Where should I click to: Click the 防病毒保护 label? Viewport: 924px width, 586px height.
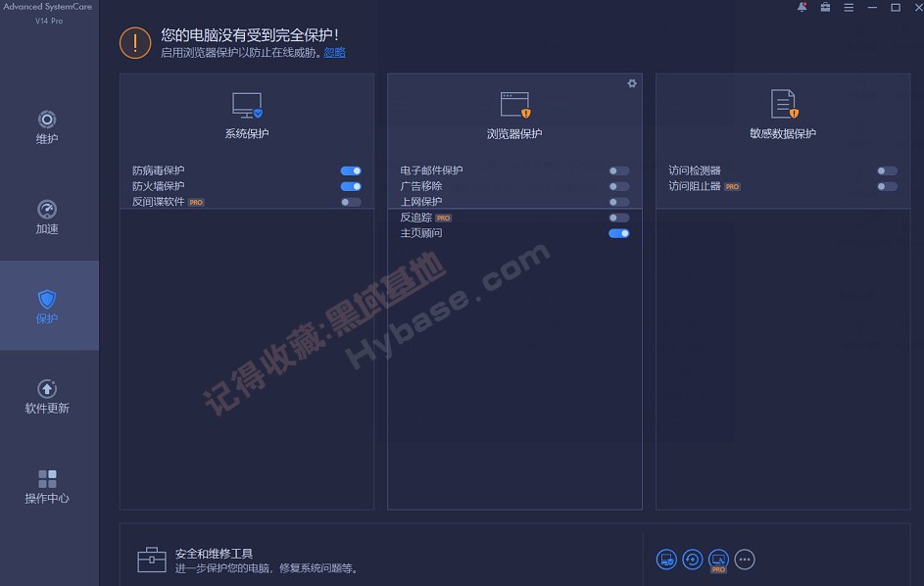158,171
